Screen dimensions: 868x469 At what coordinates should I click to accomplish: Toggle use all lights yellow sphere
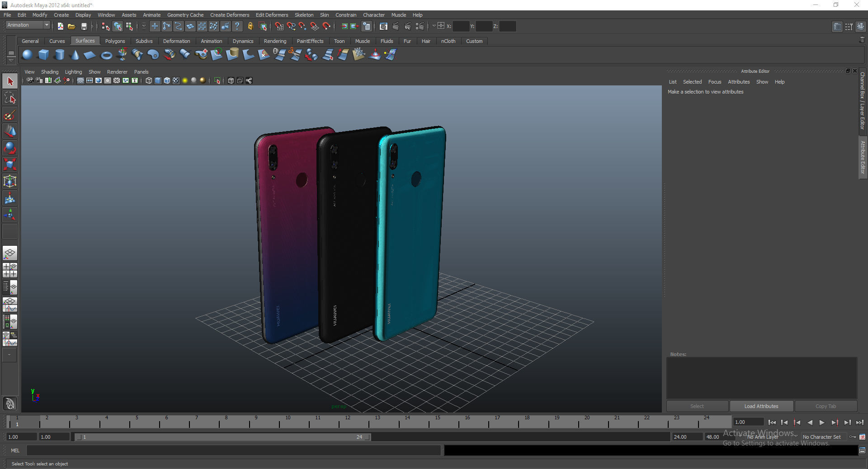[185, 80]
